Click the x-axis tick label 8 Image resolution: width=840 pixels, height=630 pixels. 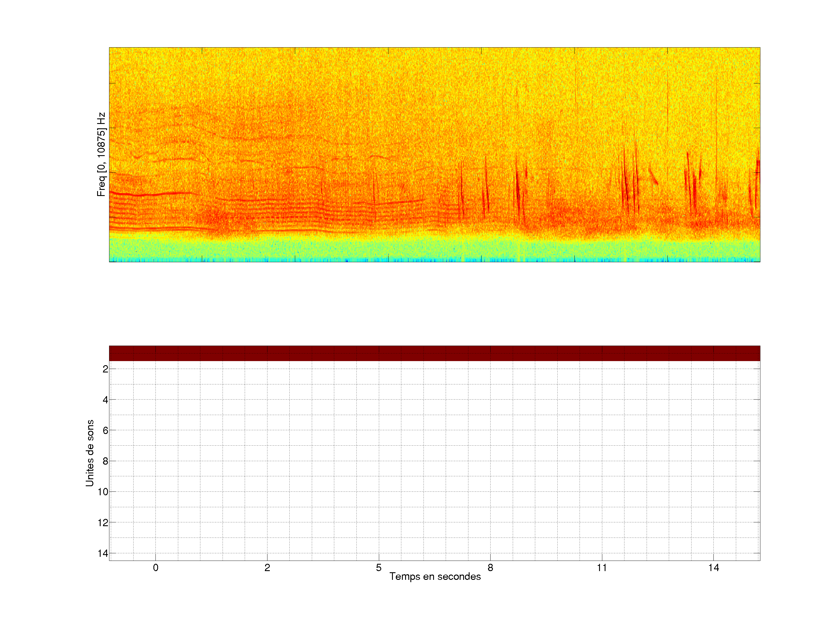[490, 568]
